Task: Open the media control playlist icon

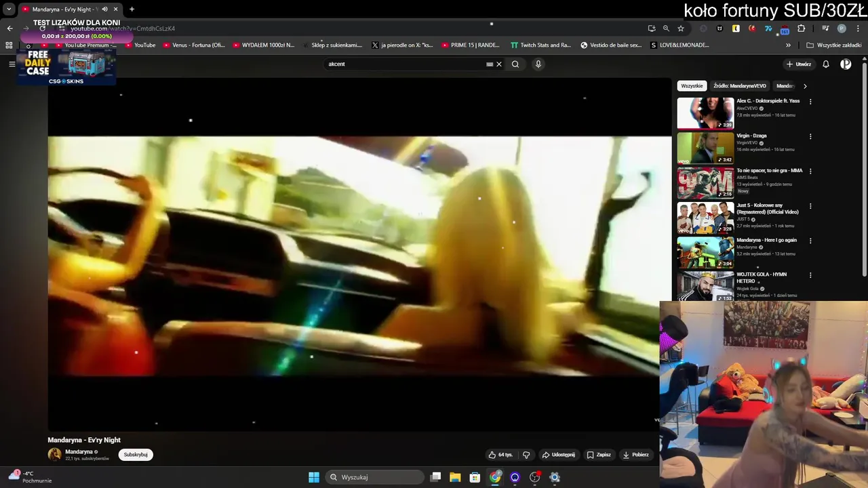Action: pos(825,28)
